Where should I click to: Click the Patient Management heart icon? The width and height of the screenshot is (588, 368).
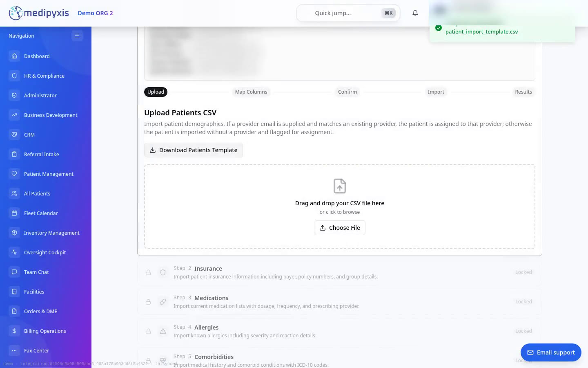[x=14, y=174]
